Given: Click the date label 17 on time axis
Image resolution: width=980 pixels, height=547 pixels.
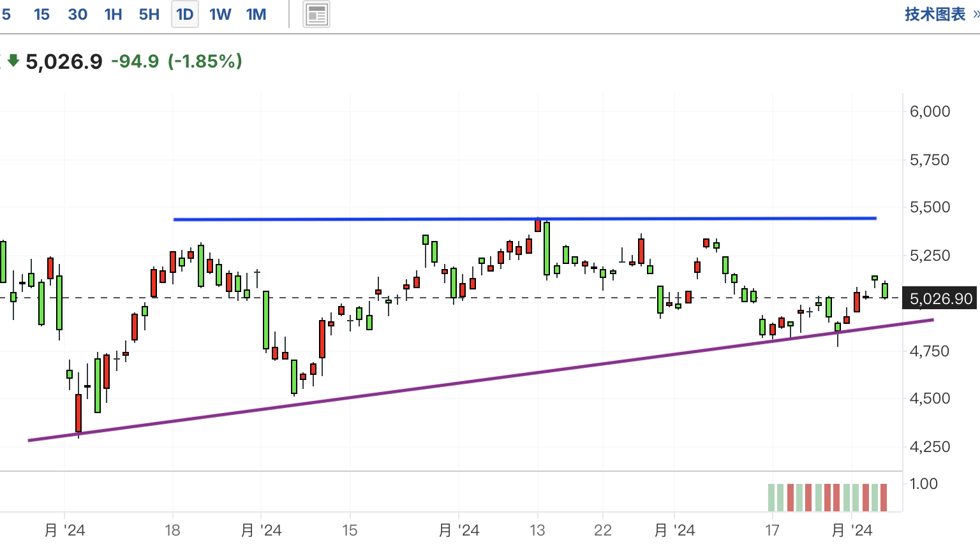Looking at the screenshot, I should (x=772, y=530).
